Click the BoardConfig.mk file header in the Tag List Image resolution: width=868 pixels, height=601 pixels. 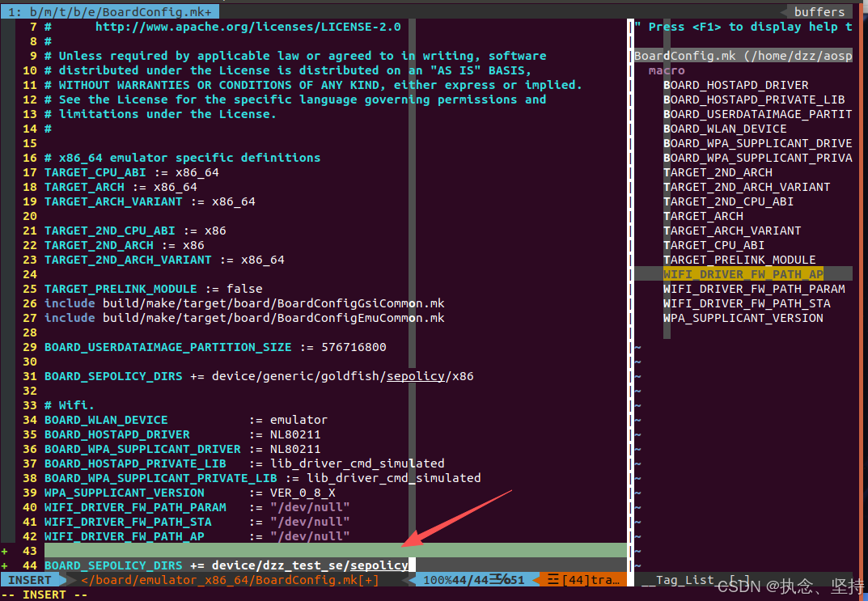[x=743, y=56]
